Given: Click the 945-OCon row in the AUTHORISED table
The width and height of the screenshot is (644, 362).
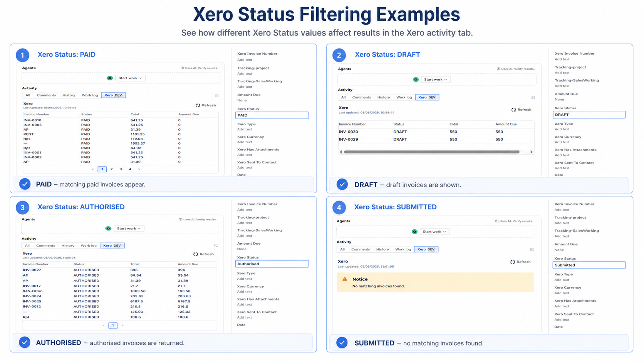Looking at the screenshot, I should click(x=119, y=291).
